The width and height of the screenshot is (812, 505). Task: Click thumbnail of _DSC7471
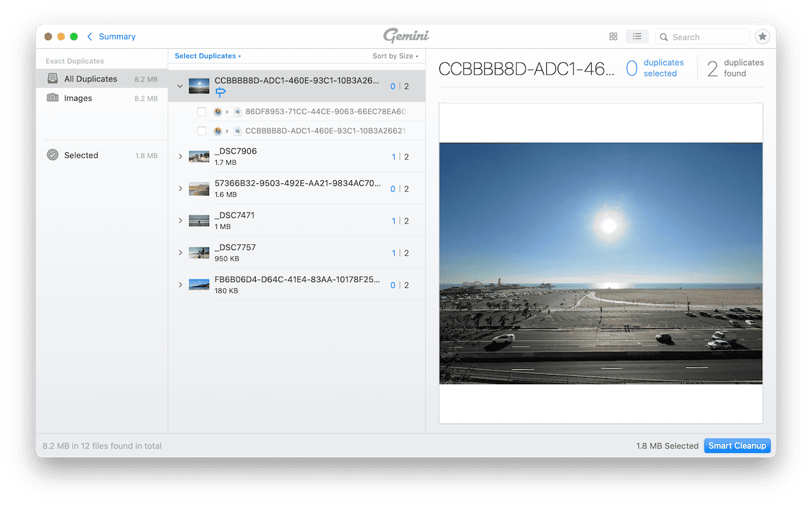tap(199, 221)
